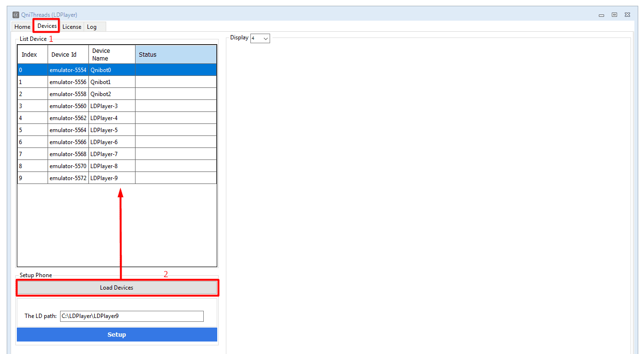
Task: Click the LD path input field
Action: (131, 316)
